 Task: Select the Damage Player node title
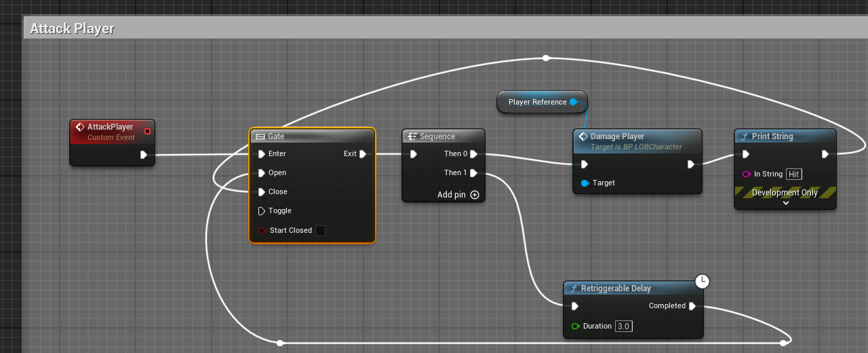coord(617,136)
